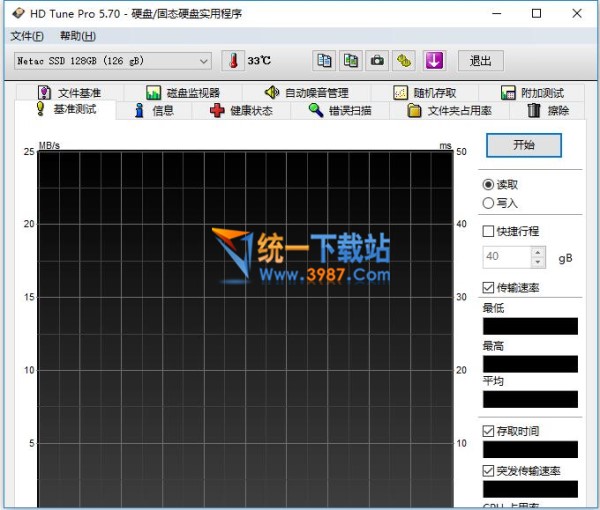The width and height of the screenshot is (600, 510).
Task: Open the 帮助(H) menu
Action: coord(78,36)
